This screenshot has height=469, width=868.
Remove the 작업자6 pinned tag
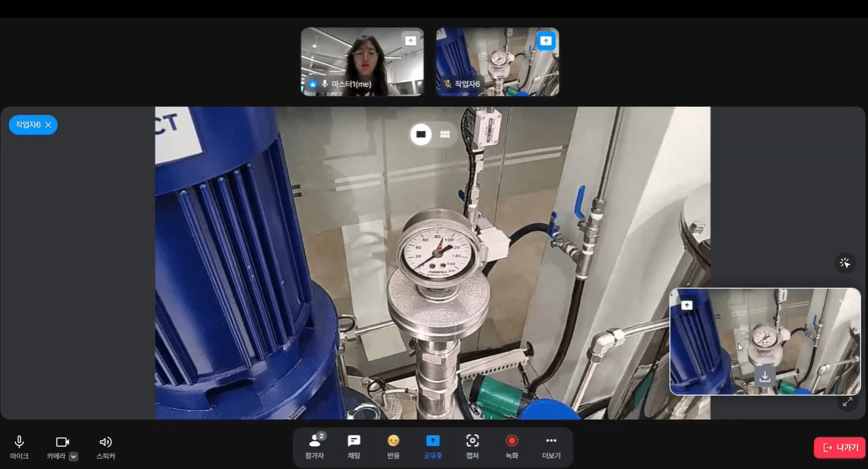(x=48, y=125)
